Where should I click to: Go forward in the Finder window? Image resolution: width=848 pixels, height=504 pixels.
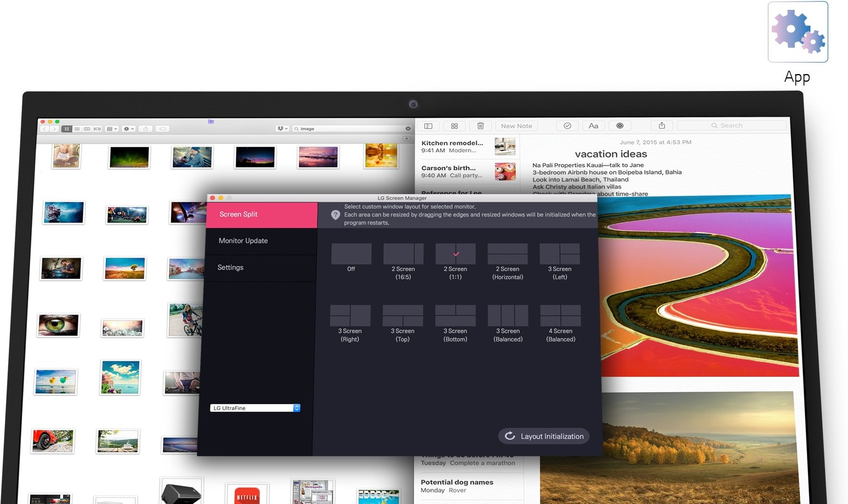point(54,129)
